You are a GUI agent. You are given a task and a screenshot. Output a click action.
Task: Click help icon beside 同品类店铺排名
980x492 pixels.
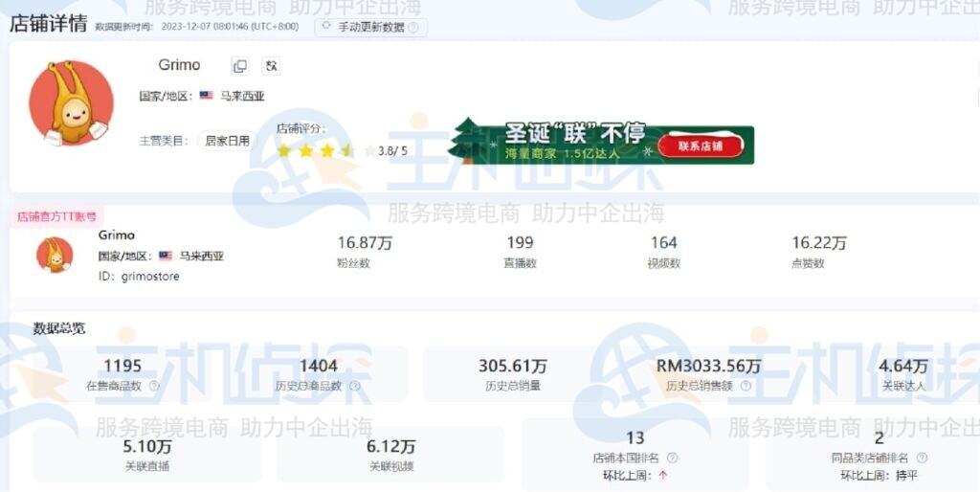coord(922,458)
